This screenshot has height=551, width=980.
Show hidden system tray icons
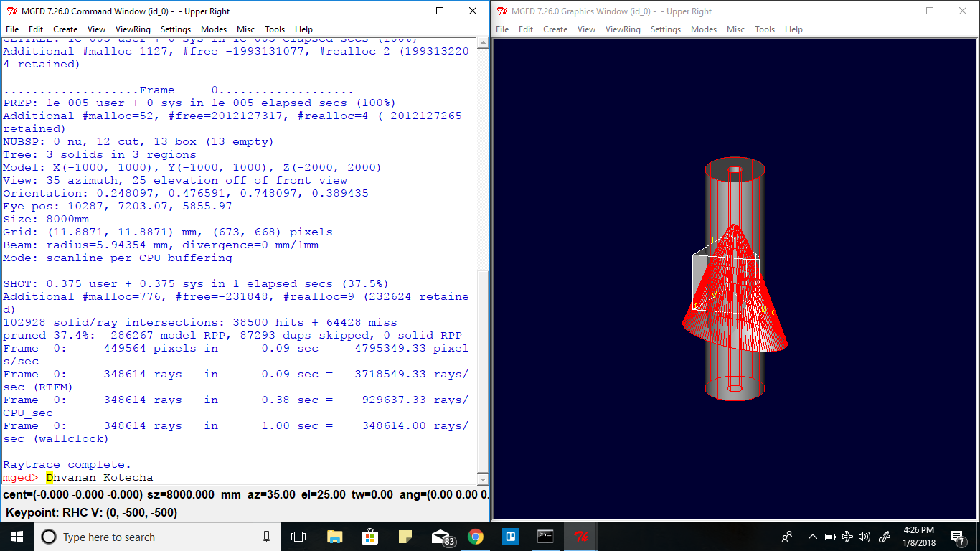[x=813, y=537]
